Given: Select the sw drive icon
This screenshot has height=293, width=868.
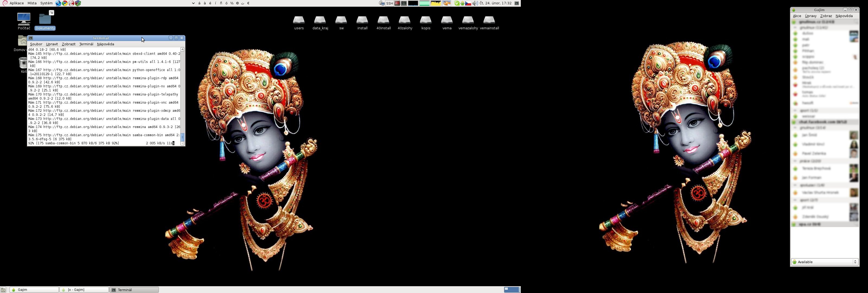Looking at the screenshot, I should (341, 23).
